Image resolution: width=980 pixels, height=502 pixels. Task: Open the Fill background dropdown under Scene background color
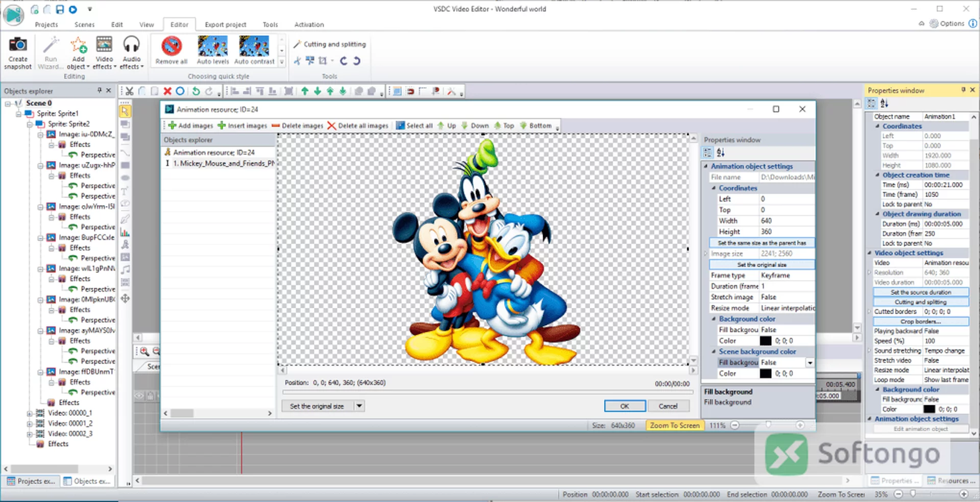tap(810, 363)
